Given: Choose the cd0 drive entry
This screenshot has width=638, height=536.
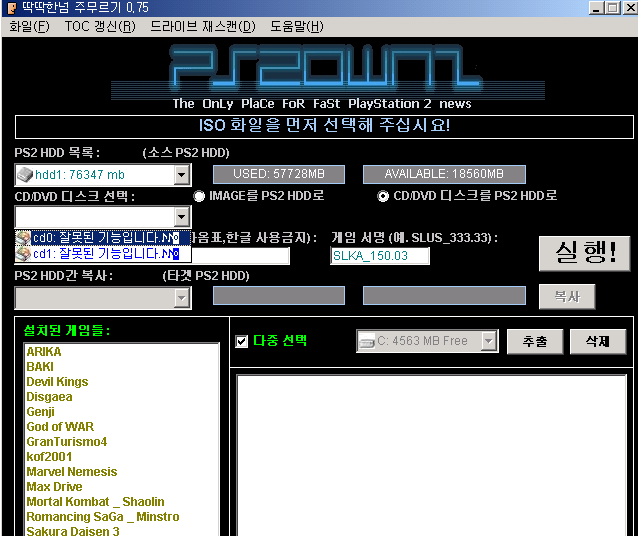Looking at the screenshot, I should pos(103,238).
